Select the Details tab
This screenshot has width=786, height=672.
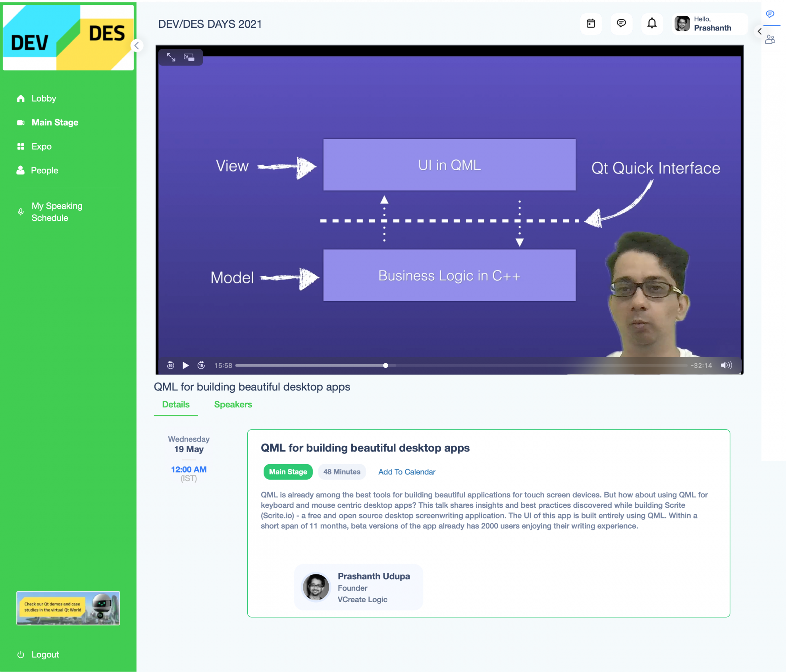(x=175, y=404)
